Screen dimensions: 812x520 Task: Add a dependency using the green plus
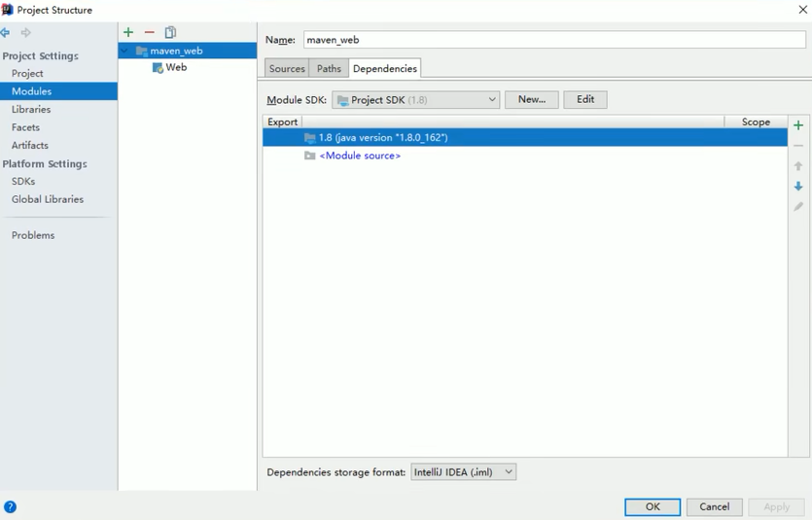pyautogui.click(x=798, y=125)
